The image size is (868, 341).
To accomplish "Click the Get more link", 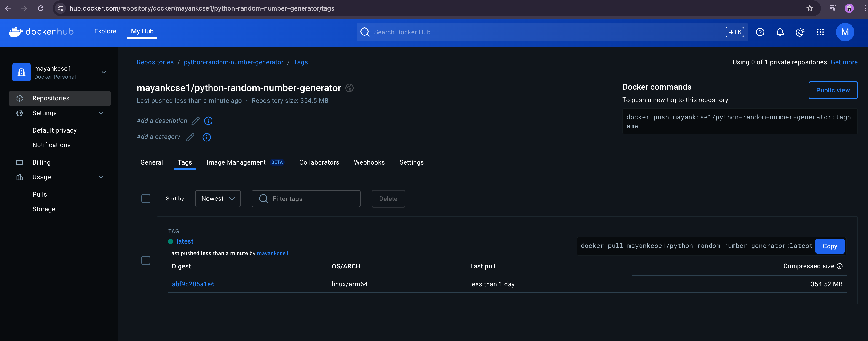I will click(x=844, y=62).
